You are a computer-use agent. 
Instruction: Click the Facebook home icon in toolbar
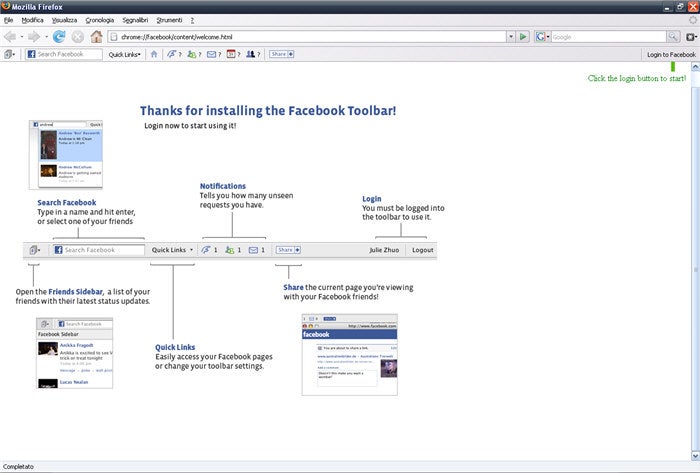point(154,54)
